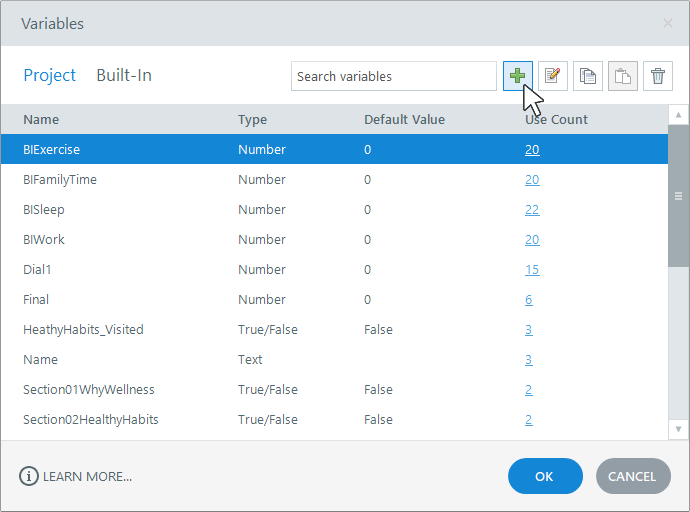Switch to the Built-In tab

[124, 75]
